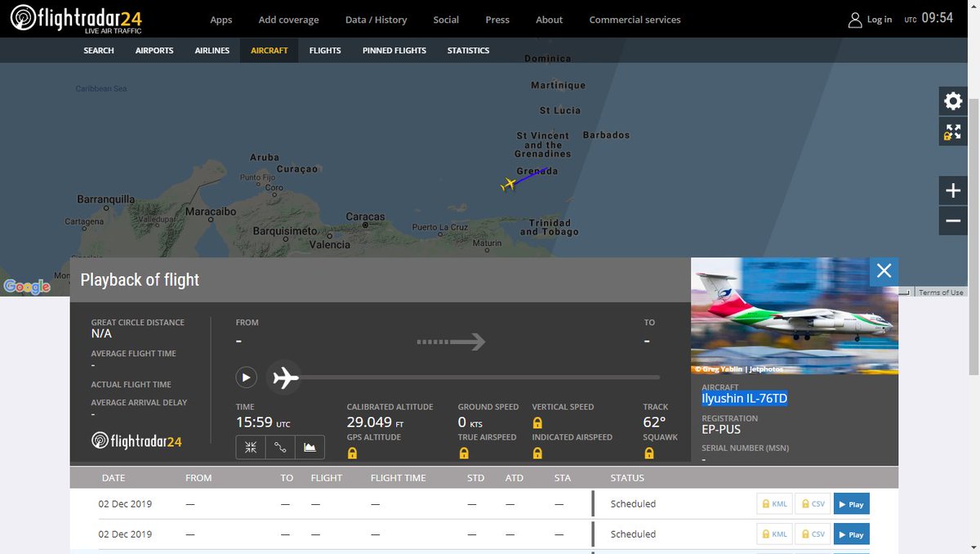Open the IL-76TD aircraft photo

[x=795, y=316]
